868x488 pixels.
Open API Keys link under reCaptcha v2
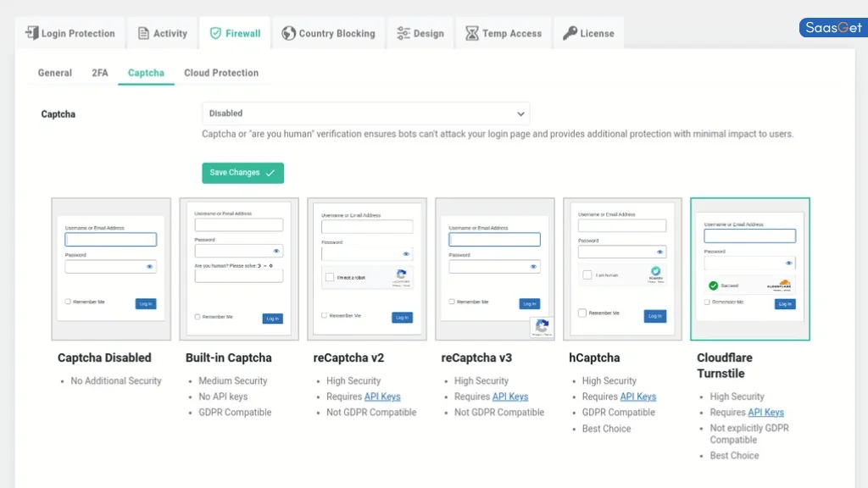[382, 396]
